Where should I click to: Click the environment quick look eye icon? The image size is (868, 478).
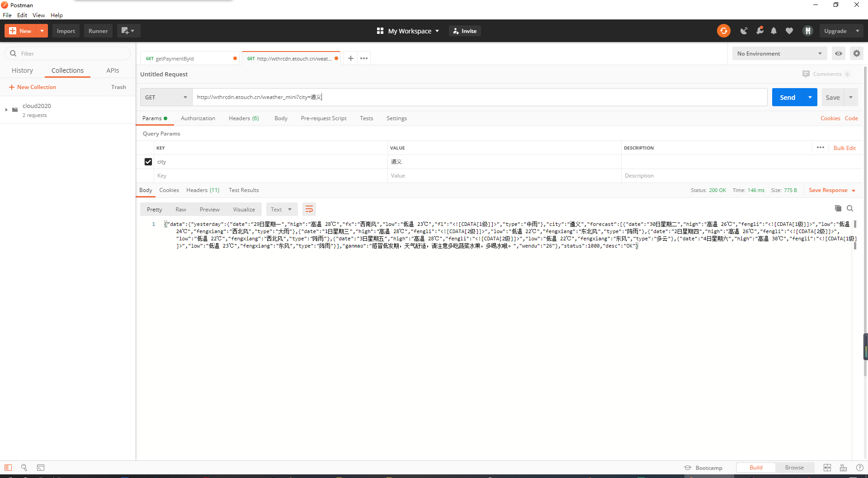(839, 53)
